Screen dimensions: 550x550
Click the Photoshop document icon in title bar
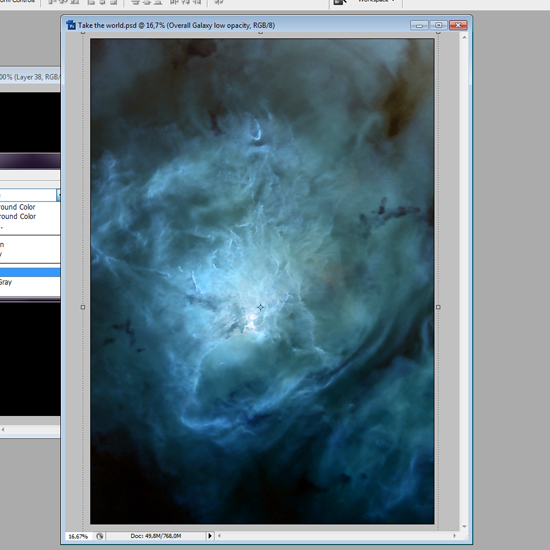coord(71,25)
